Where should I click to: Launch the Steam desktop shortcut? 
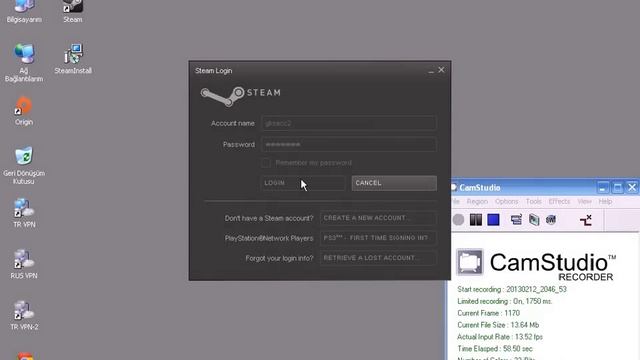point(73,11)
